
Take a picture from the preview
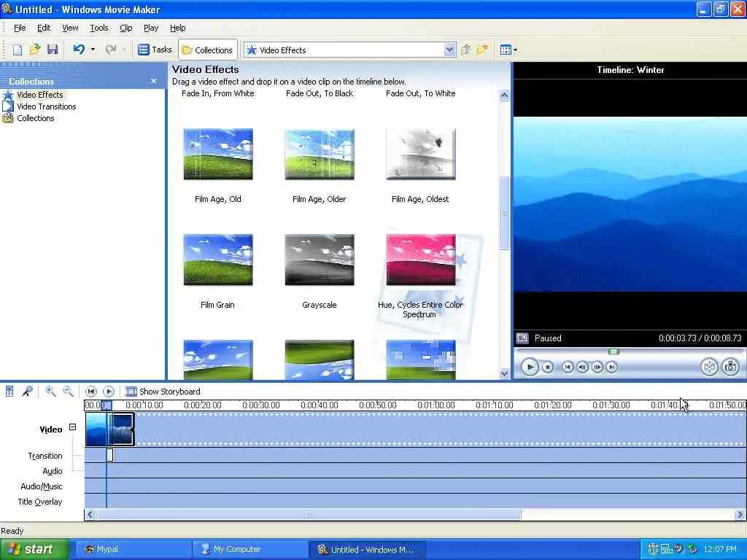(x=730, y=367)
